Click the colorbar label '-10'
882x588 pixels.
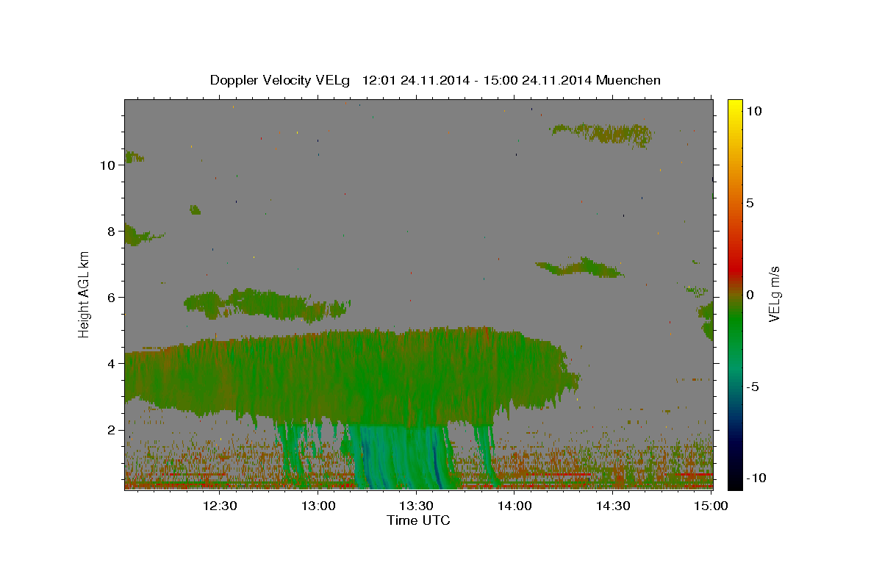[x=756, y=478]
